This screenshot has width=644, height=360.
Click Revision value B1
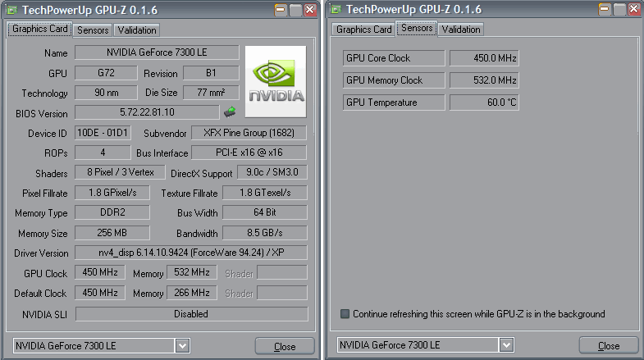pos(211,73)
